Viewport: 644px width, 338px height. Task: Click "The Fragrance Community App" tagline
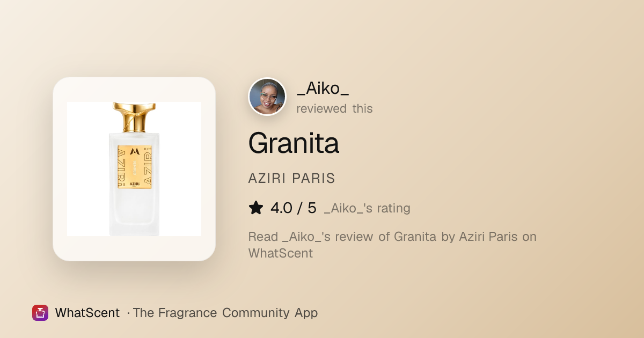tap(225, 313)
